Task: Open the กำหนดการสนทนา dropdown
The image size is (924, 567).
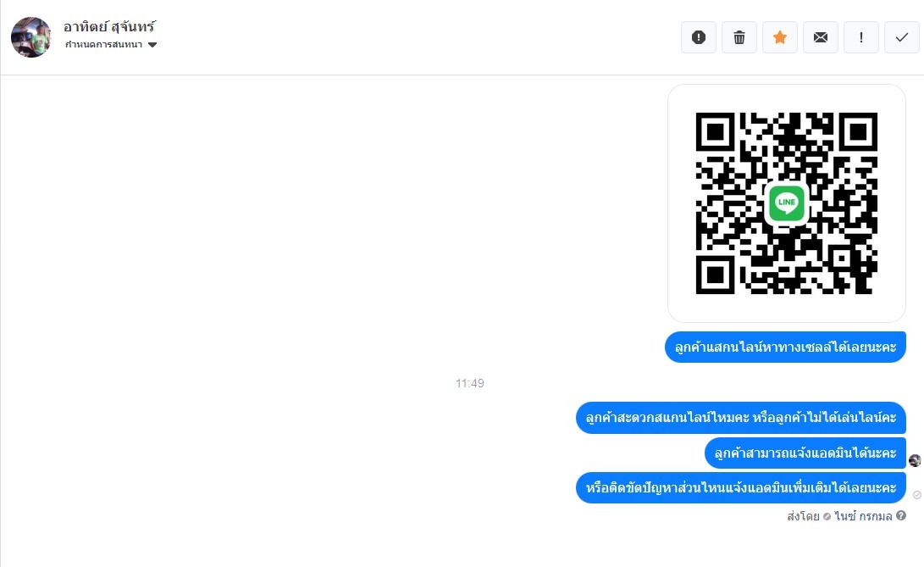Action: coord(111,45)
